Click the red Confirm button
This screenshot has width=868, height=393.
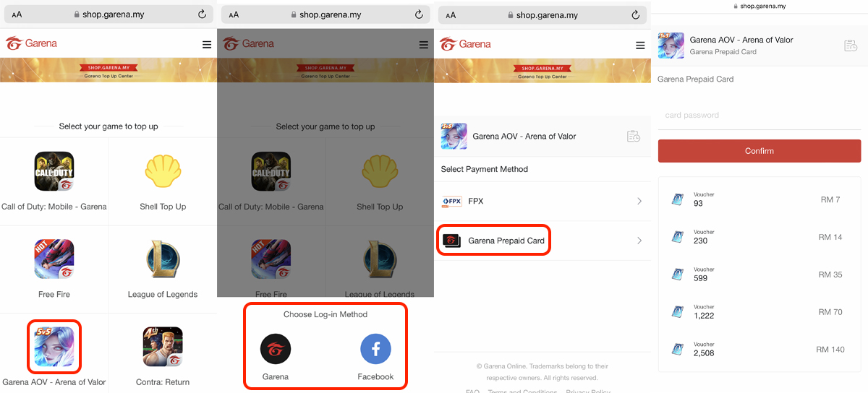pyautogui.click(x=759, y=151)
